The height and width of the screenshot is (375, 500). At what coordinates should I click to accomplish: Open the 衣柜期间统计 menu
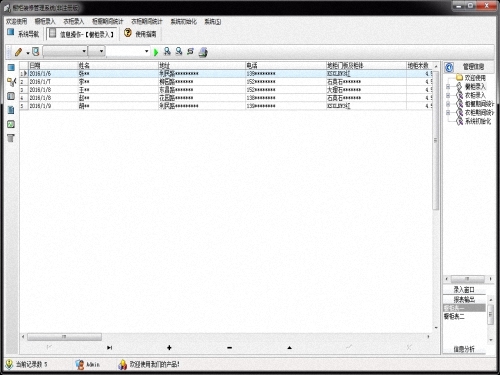click(x=147, y=22)
